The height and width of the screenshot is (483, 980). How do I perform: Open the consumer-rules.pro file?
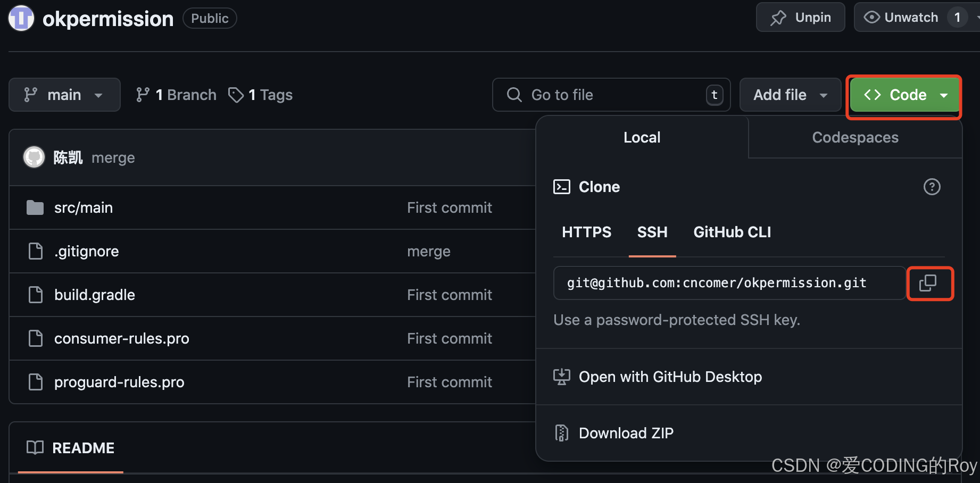click(x=122, y=338)
